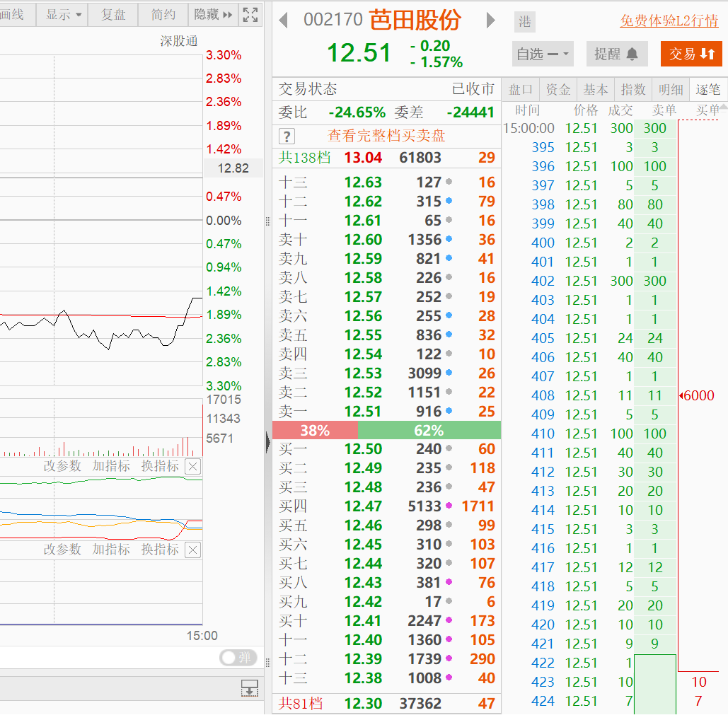The height and width of the screenshot is (720, 728).
Task: Click 十三 buy price 12.38
Action: pyautogui.click(x=363, y=678)
